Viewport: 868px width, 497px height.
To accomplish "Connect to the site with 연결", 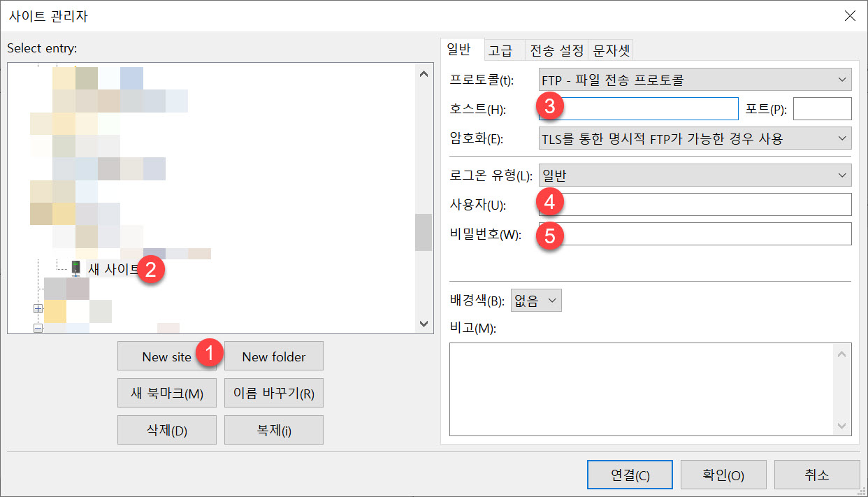I will (629, 474).
